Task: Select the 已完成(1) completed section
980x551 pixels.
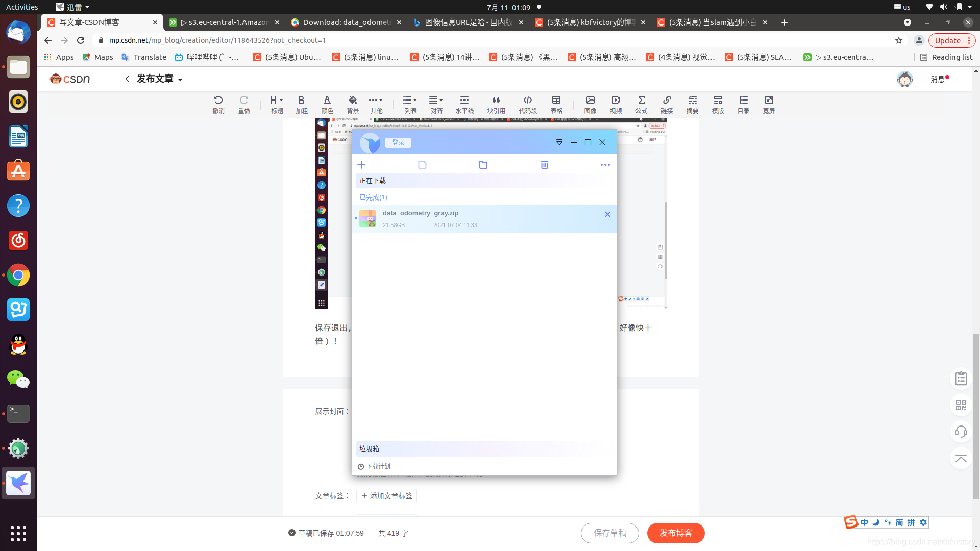Action: pyautogui.click(x=373, y=197)
